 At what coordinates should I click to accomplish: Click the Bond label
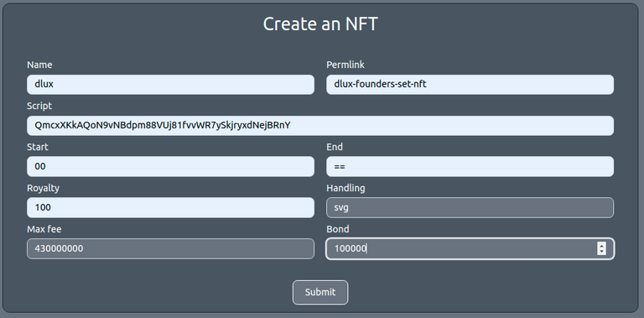(338, 229)
